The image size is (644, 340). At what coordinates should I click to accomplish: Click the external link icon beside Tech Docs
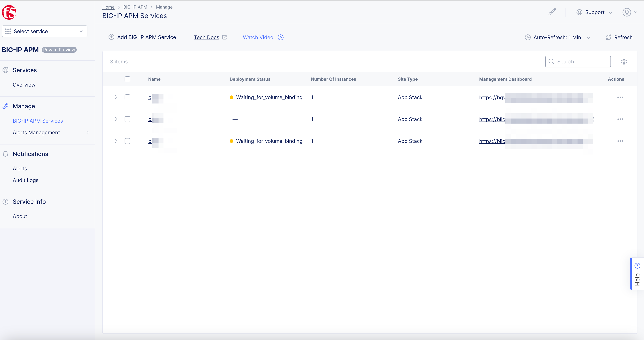pyautogui.click(x=224, y=37)
